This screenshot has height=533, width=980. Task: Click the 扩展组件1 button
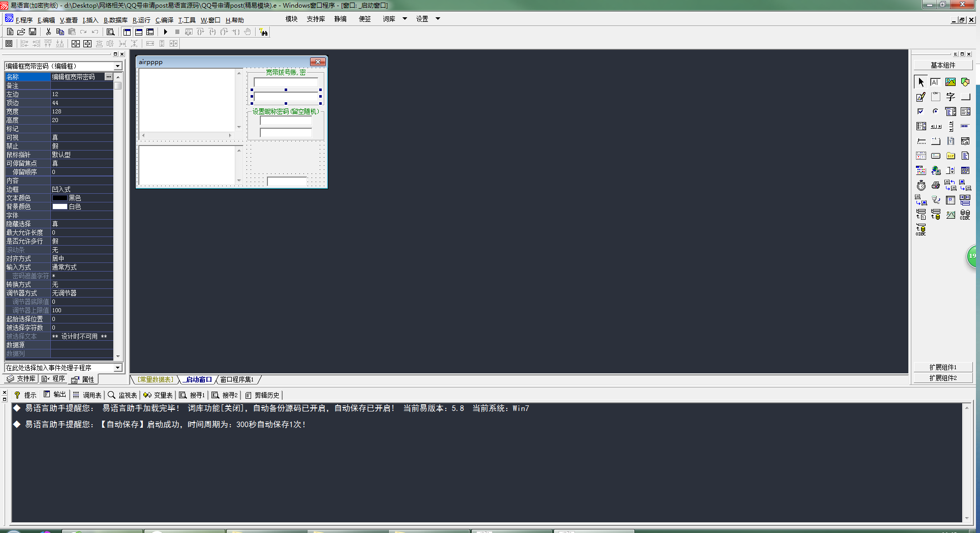(x=943, y=367)
